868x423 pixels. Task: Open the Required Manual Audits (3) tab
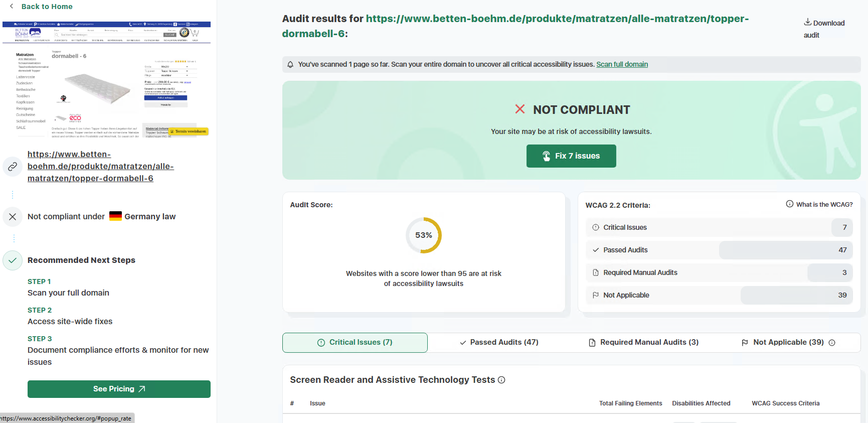[x=643, y=343]
